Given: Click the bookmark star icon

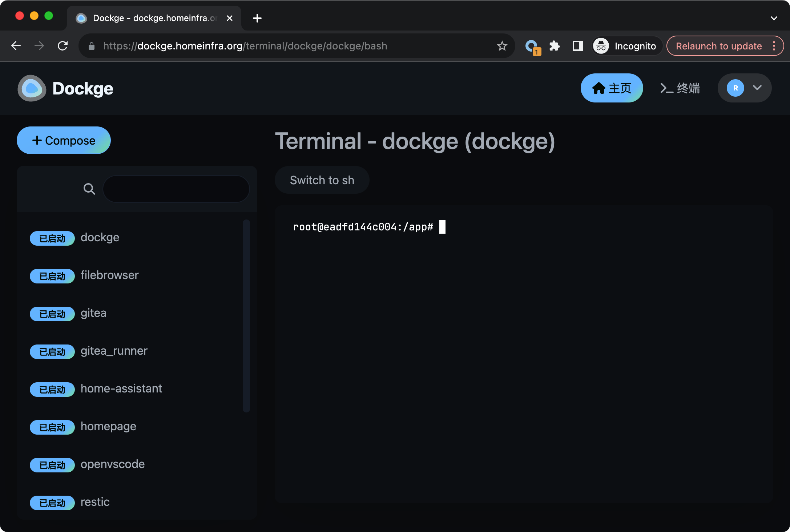Looking at the screenshot, I should tap(502, 45).
